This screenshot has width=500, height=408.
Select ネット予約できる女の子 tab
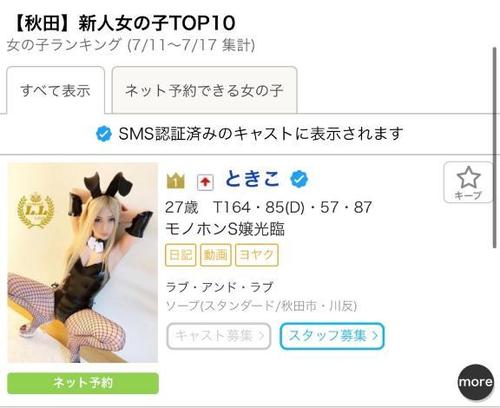click(204, 90)
